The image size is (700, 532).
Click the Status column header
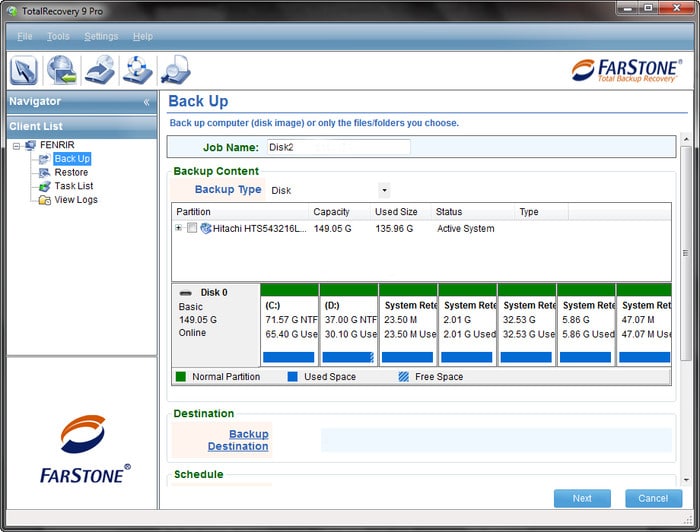coord(473,212)
